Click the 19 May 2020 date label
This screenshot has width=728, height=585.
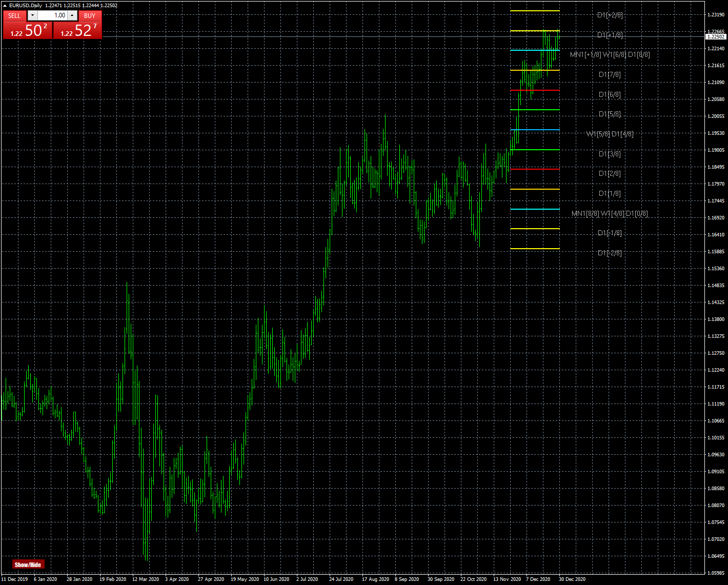(x=245, y=579)
